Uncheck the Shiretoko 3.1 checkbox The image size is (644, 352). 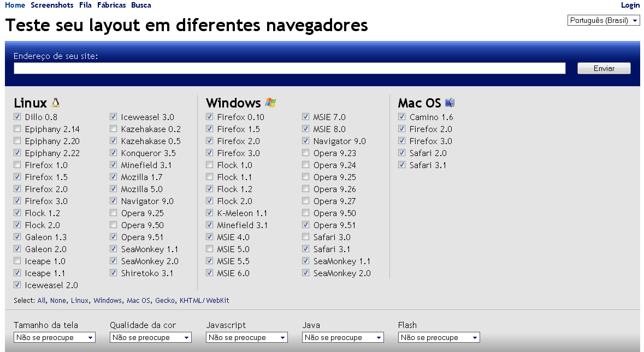pyautogui.click(x=114, y=273)
